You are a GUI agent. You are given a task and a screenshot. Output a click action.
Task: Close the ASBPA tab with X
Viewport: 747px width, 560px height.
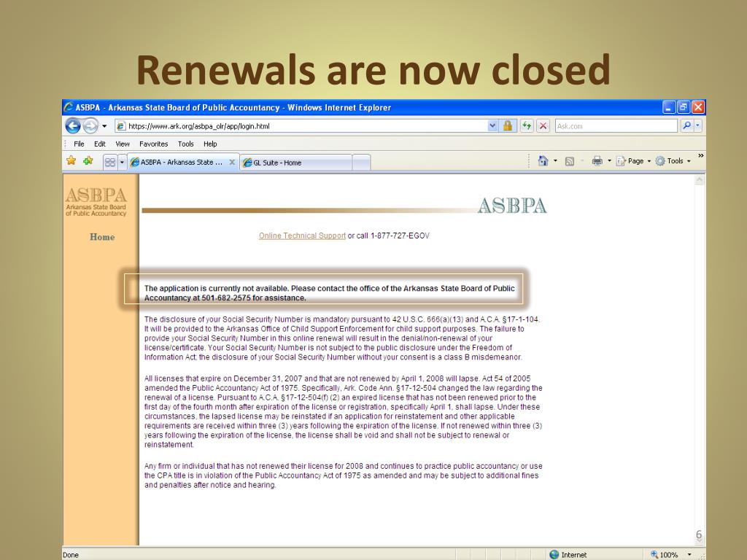(232, 162)
